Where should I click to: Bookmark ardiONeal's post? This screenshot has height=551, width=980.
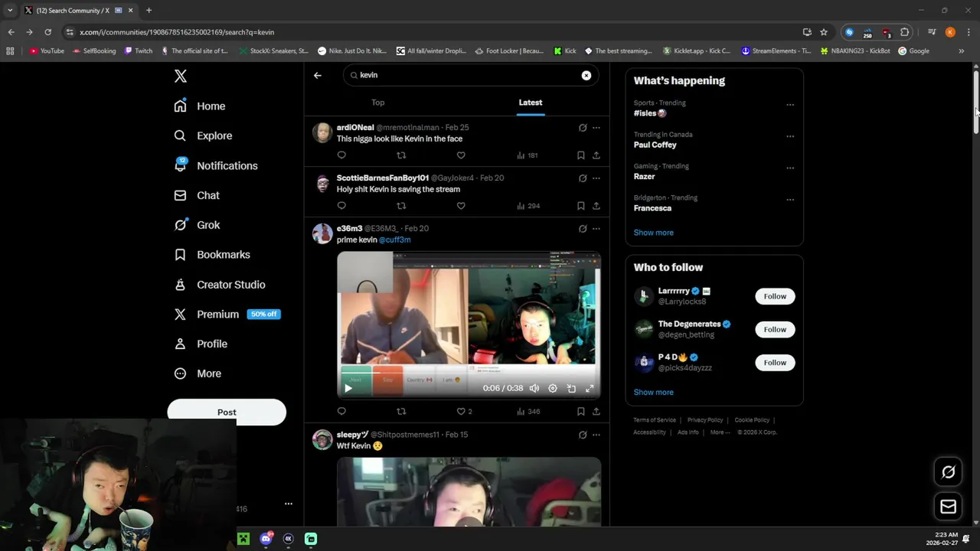(581, 155)
